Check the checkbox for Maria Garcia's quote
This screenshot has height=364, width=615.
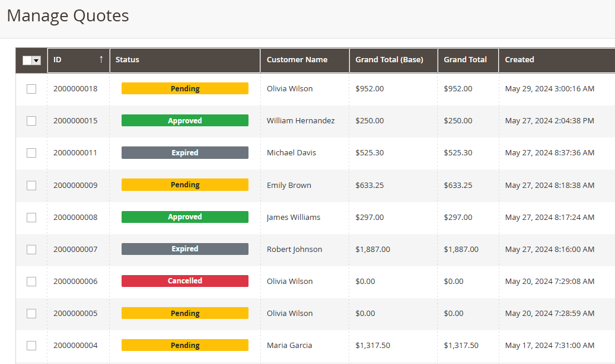pyautogui.click(x=31, y=345)
